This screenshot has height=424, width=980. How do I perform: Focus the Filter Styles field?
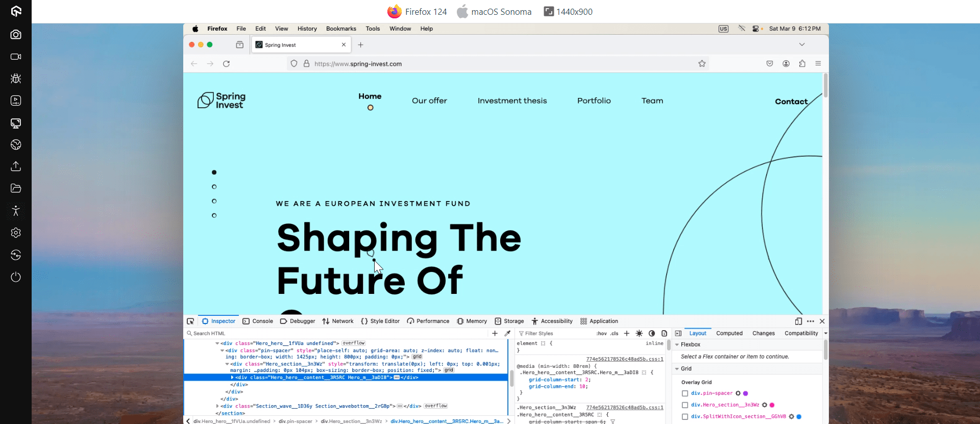[555, 334]
